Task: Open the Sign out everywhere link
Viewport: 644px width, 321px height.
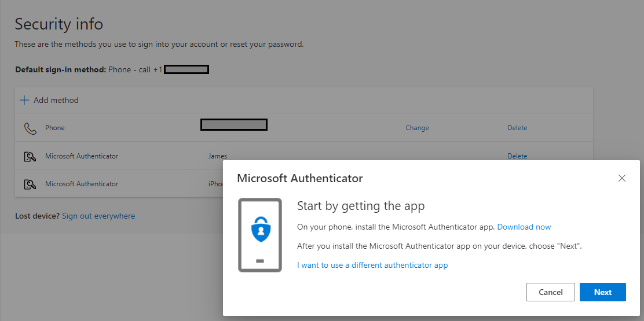Action: tap(98, 216)
